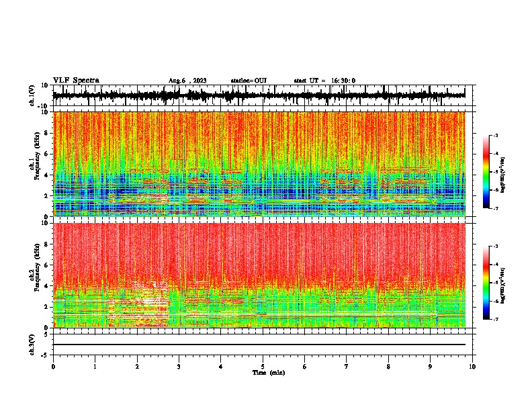The height and width of the screenshot is (411, 532).
Task: Click the flat ch.3 voltage line
Action: point(259,345)
